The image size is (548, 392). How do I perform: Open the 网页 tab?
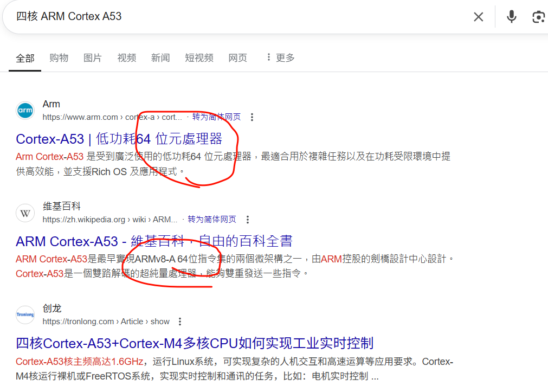pyautogui.click(x=237, y=57)
